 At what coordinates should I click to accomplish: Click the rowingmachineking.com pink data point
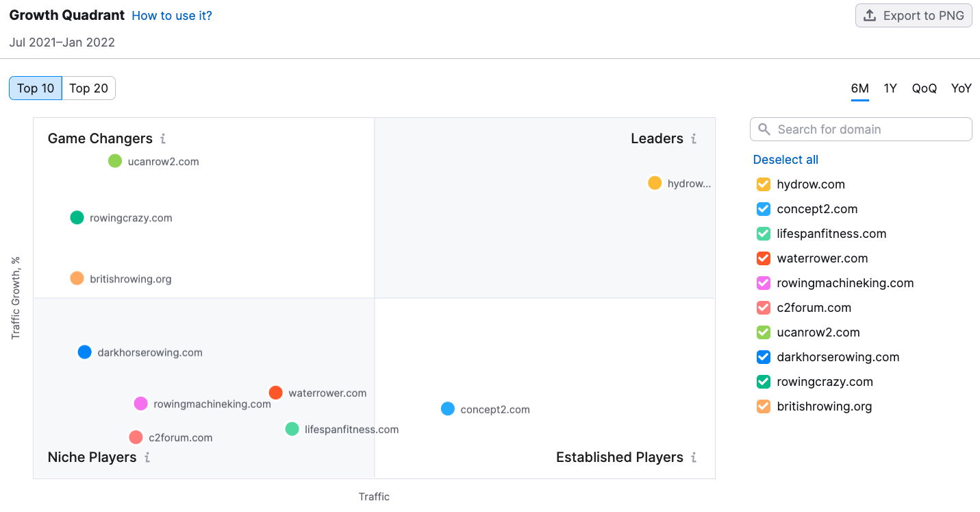click(140, 404)
